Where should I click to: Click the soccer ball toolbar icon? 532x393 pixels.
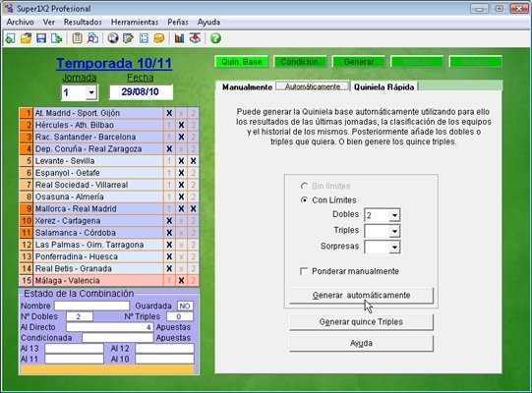(113, 38)
